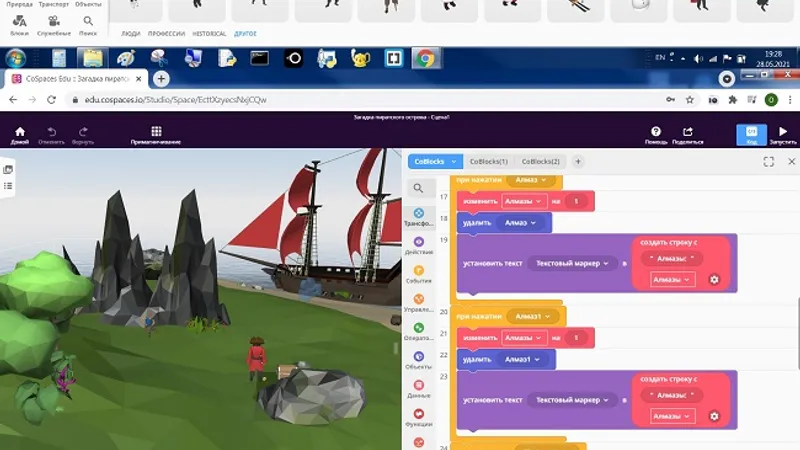The image size is (800, 450).
Task: Open Служебные library category
Action: (54, 26)
